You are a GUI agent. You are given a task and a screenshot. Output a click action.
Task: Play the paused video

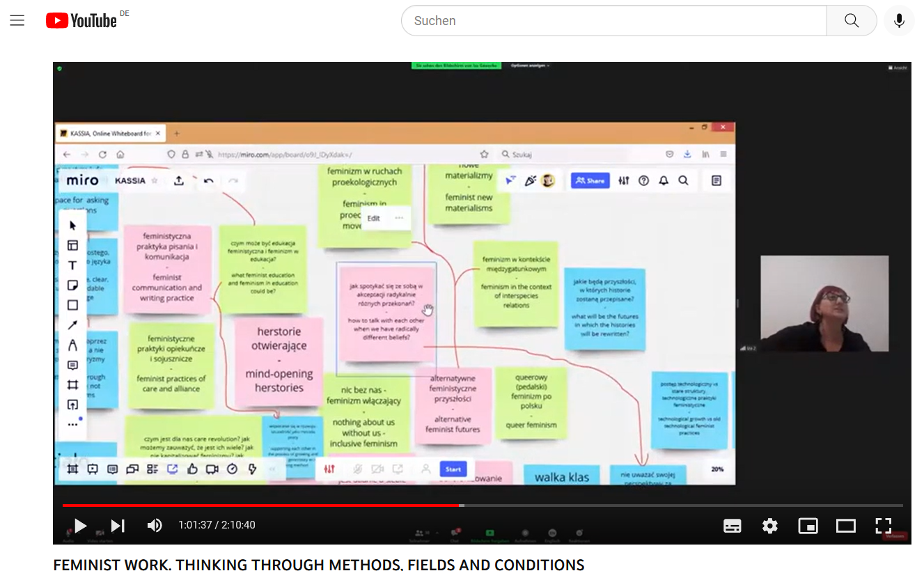click(80, 526)
